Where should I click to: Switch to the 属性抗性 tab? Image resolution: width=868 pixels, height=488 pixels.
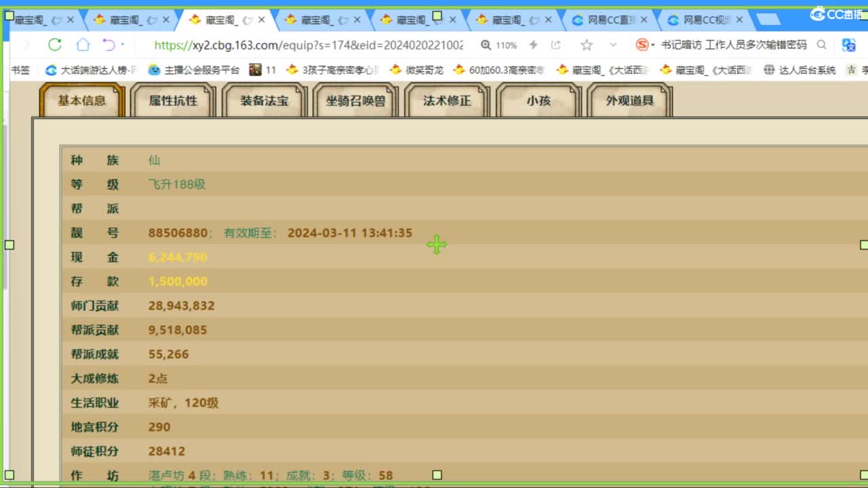(x=173, y=100)
